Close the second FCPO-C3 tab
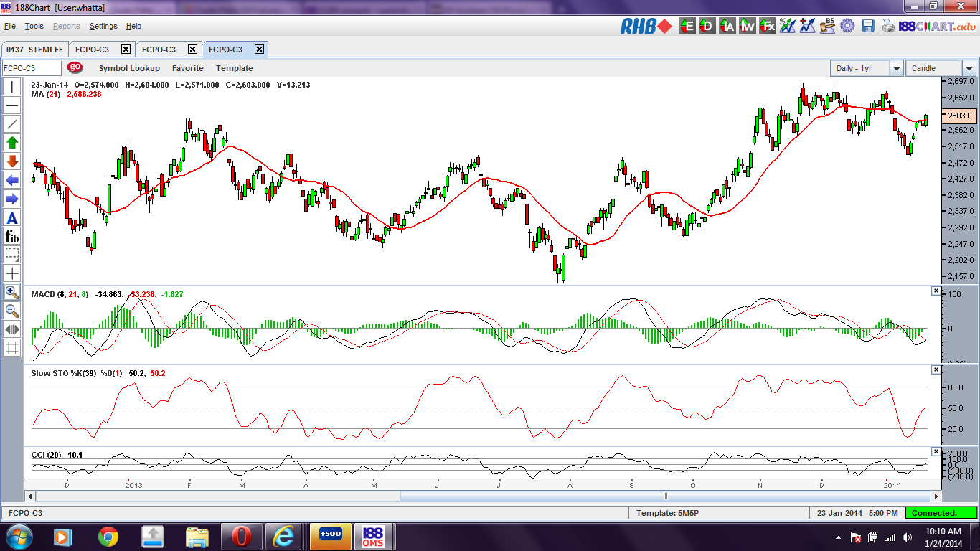The width and height of the screenshot is (980, 551). pos(192,50)
